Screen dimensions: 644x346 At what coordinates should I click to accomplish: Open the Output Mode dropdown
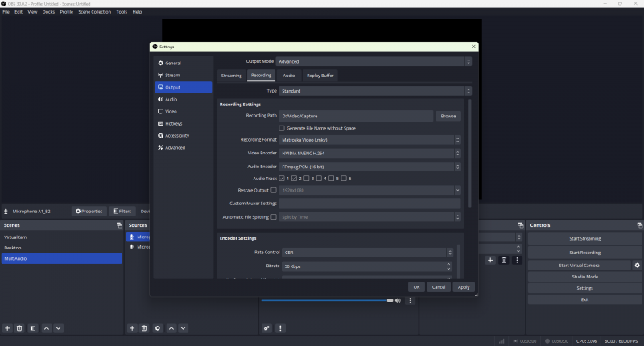[x=374, y=62]
